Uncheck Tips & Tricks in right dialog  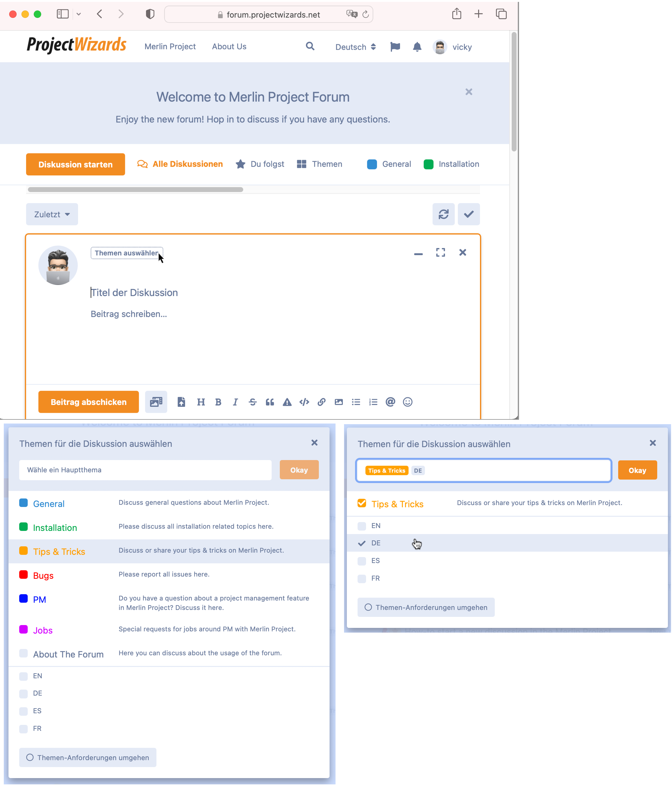coord(362,503)
